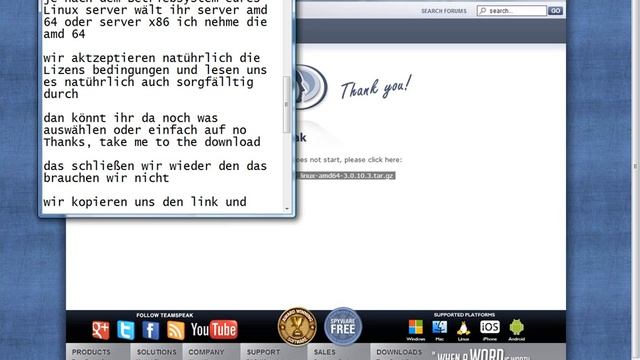Image resolution: width=640 pixels, height=360 pixels.
Task: Click the notepad scrollbar down arrow
Action: 287,208
